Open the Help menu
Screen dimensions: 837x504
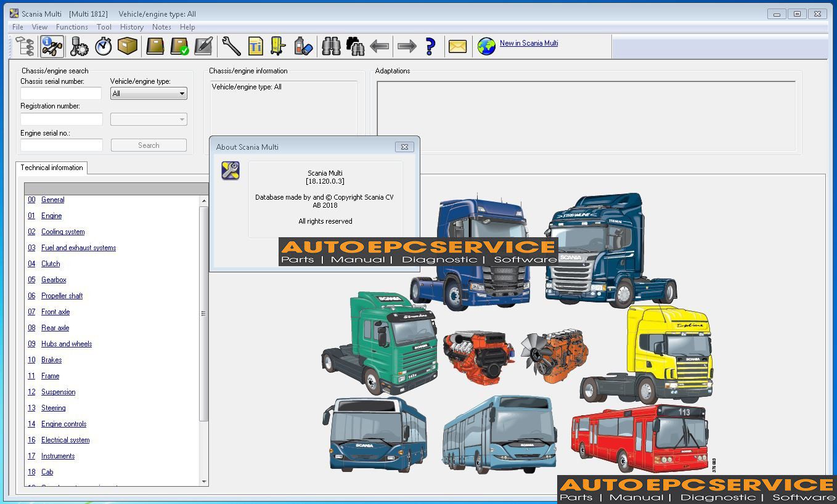(x=187, y=27)
